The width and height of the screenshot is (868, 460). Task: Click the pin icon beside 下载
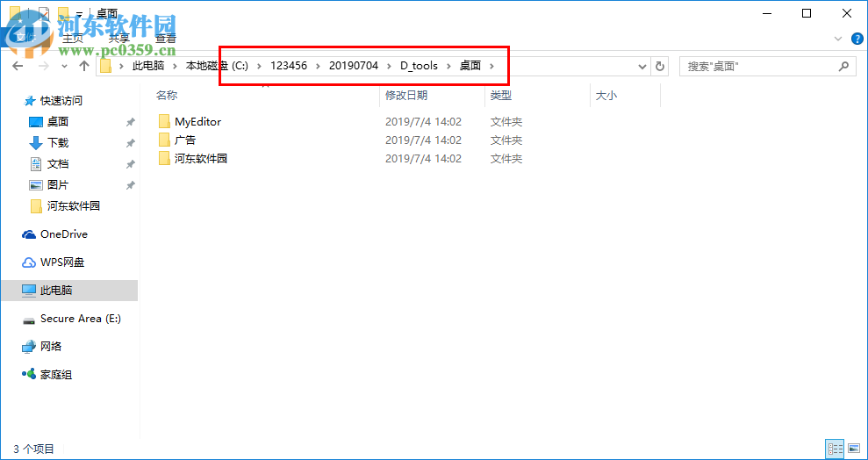[130, 143]
